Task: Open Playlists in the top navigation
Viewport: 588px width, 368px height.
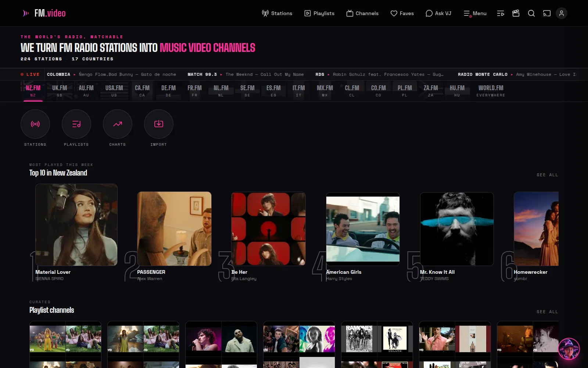Action: pos(319,13)
